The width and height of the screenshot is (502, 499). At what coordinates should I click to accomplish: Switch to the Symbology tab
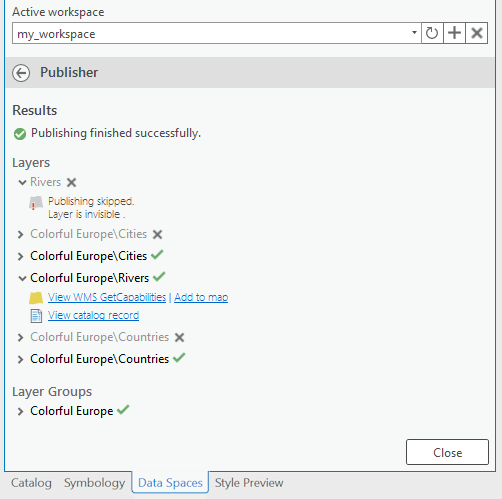[94, 483]
